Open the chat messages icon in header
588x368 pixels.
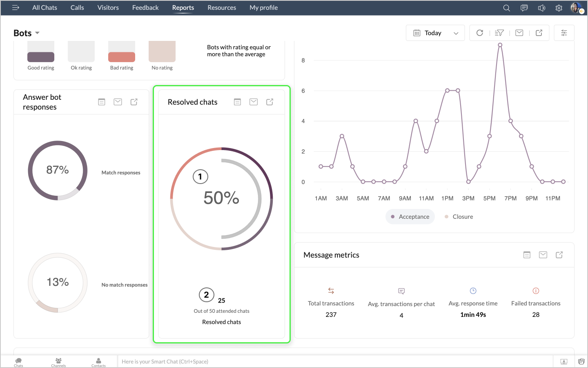[524, 8]
